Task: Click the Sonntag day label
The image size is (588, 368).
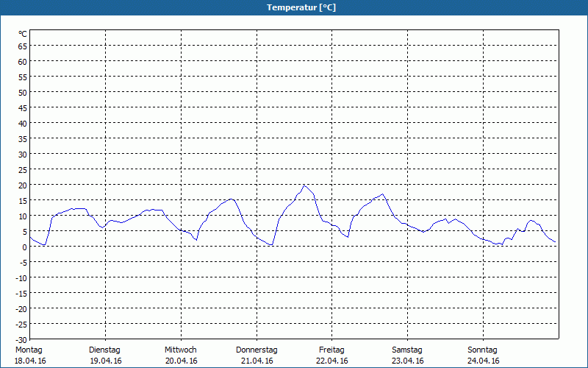Action: point(483,350)
